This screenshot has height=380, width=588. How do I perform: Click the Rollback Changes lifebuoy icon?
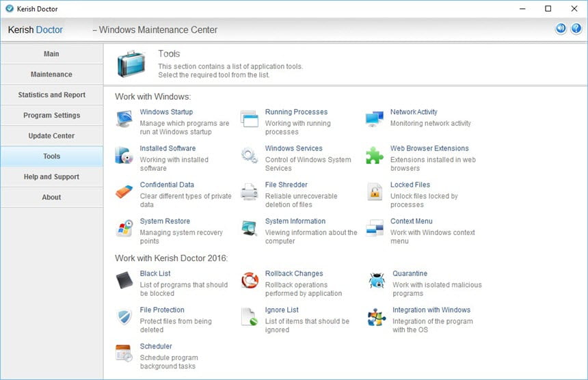click(x=250, y=280)
